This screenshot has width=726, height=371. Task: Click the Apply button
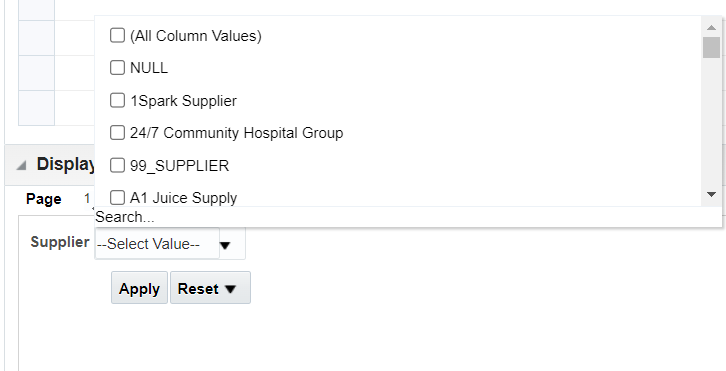click(139, 288)
